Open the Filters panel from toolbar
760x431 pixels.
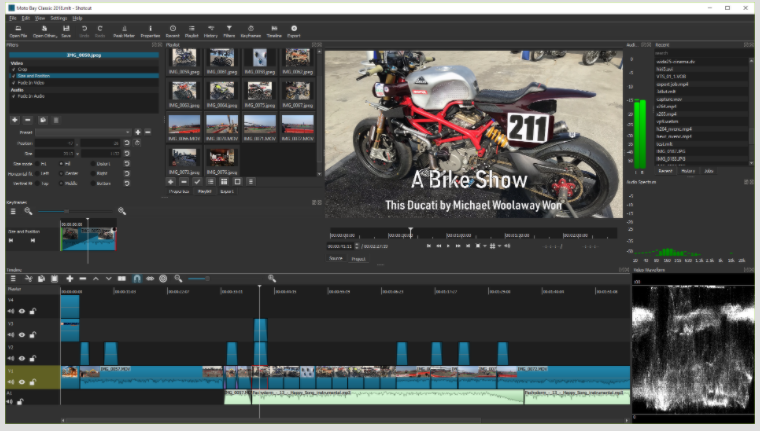pyautogui.click(x=229, y=32)
